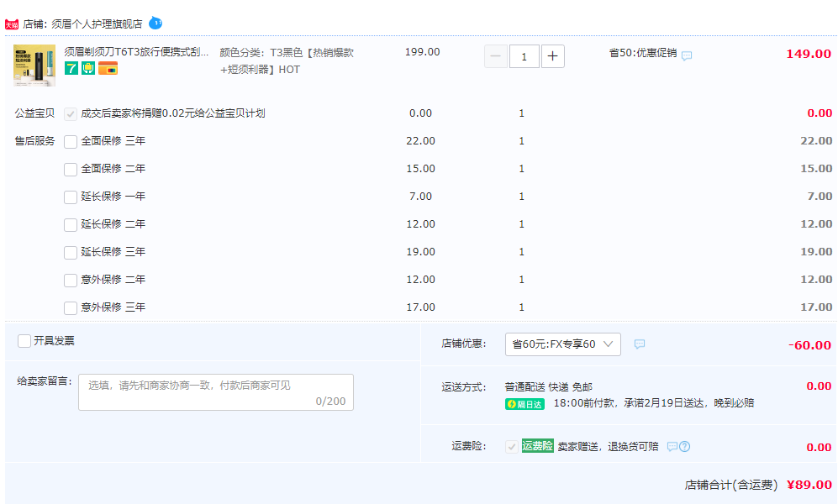Viewport: 838px width, 504px height.
Task: Toggle the 公益宝贝 donation checkbox
Action: 71,113
